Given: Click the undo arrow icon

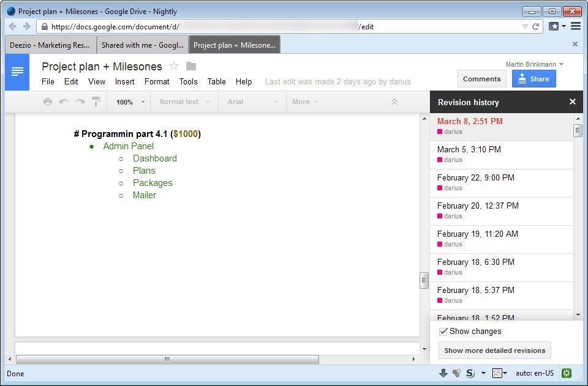Looking at the screenshot, I should point(64,102).
